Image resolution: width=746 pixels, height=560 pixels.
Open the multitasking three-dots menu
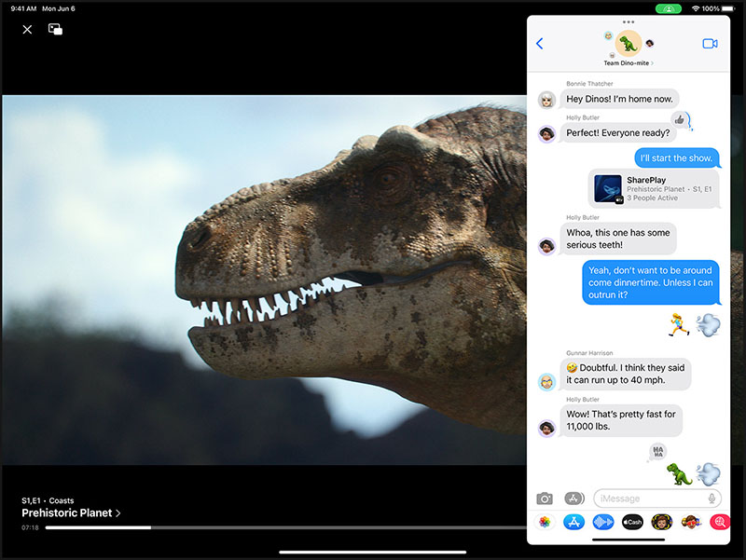[x=629, y=21]
